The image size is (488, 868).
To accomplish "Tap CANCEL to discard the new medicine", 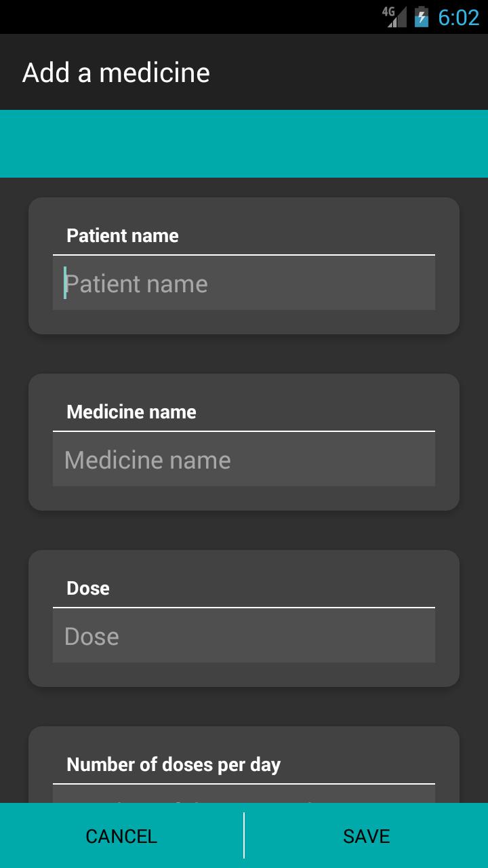I will [120, 836].
